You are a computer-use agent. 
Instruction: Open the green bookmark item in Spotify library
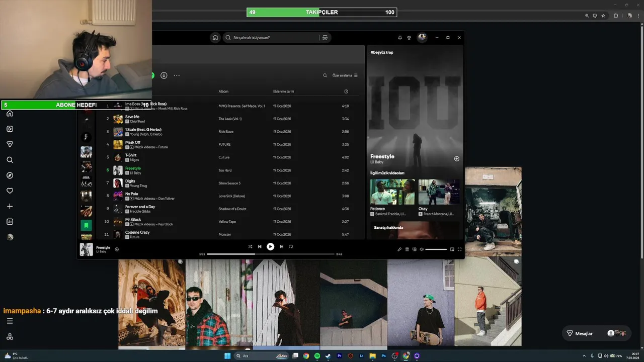87,225
